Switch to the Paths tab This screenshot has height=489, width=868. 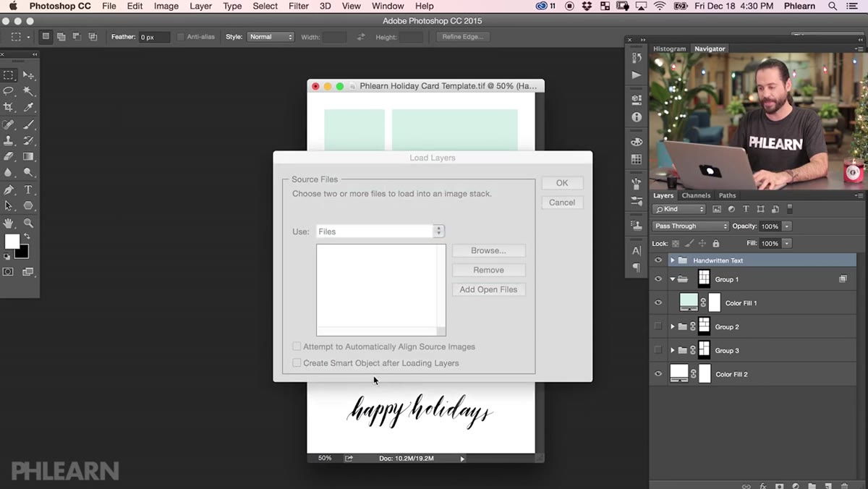click(x=727, y=195)
